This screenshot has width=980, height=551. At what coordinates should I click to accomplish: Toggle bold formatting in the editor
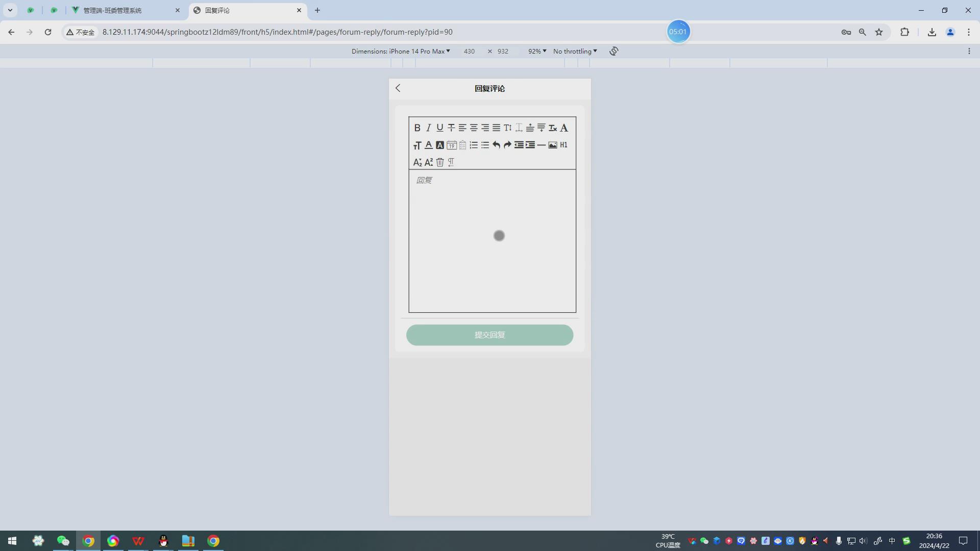point(417,128)
